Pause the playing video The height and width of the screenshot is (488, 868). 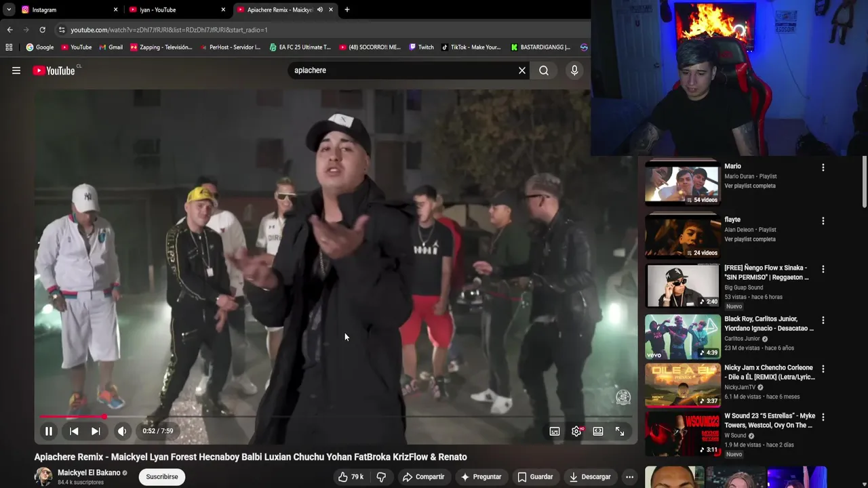[x=49, y=431]
